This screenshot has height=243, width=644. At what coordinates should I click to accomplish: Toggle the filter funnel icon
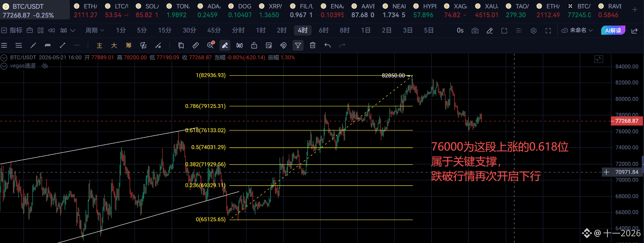[298, 45]
